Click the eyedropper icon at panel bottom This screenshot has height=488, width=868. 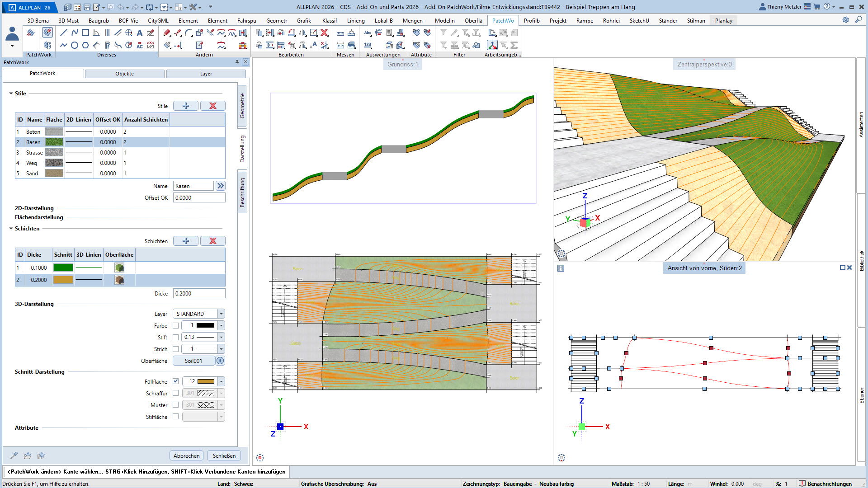click(14, 455)
